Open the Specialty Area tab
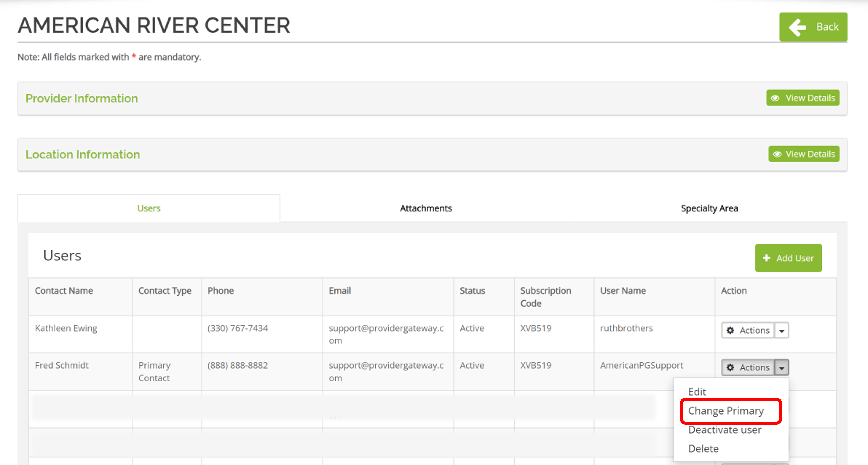The width and height of the screenshot is (868, 465). click(x=709, y=208)
